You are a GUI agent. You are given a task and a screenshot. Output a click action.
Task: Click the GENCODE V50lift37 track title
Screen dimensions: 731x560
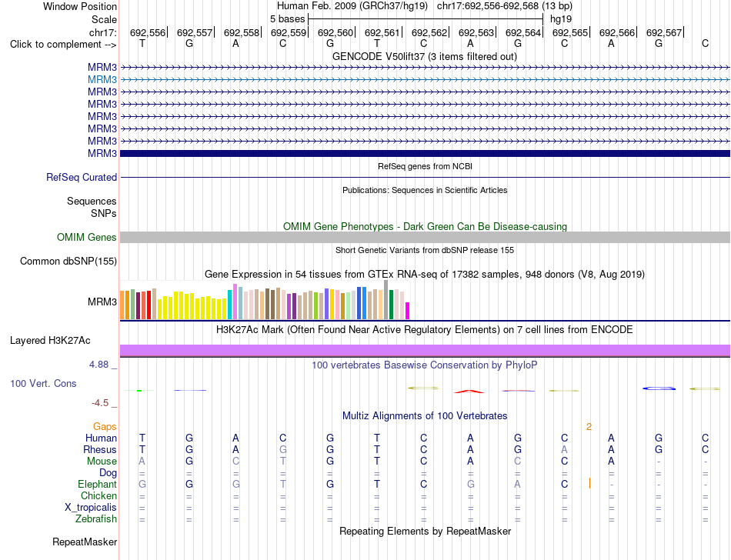(x=424, y=57)
